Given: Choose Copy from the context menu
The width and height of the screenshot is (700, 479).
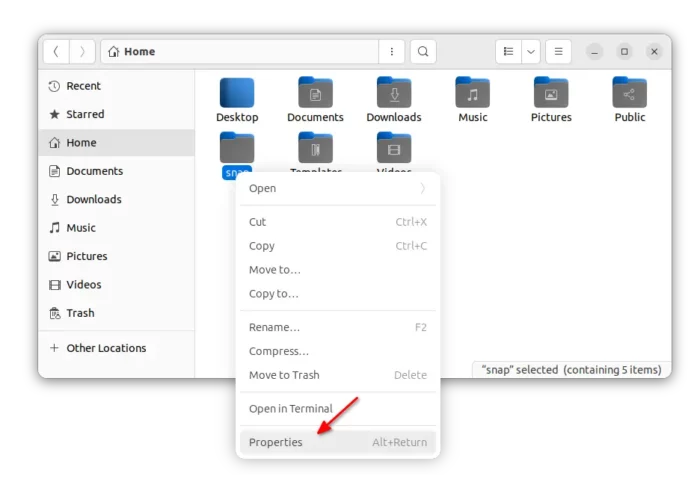Looking at the screenshot, I should tap(338, 246).
